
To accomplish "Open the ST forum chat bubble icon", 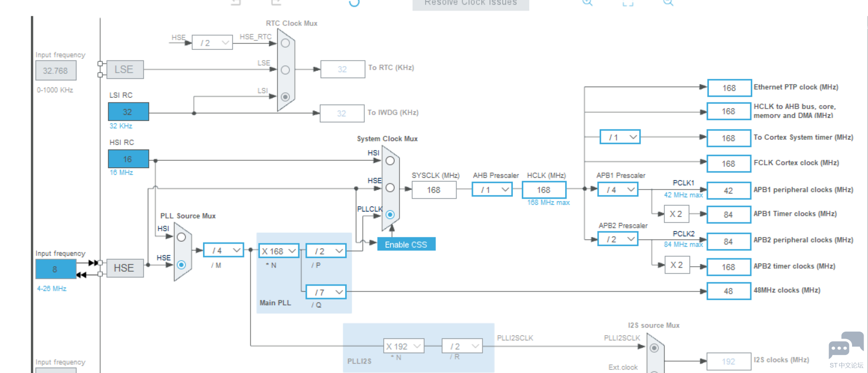I will (846, 346).
